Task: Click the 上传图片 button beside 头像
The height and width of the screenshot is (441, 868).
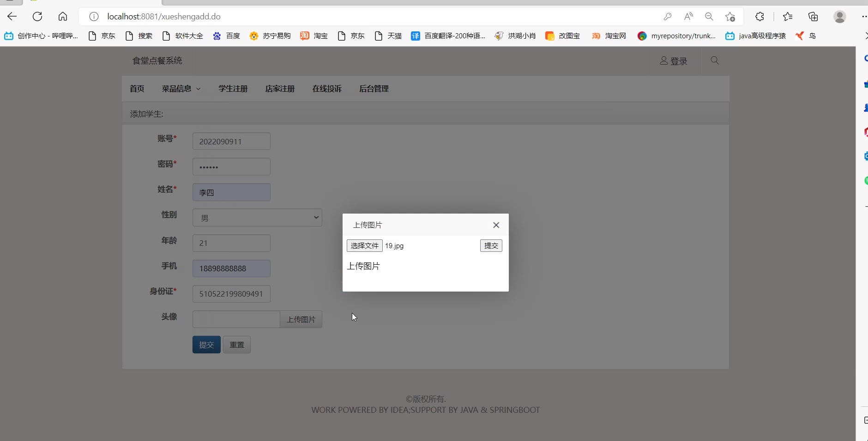Action: [x=301, y=319]
